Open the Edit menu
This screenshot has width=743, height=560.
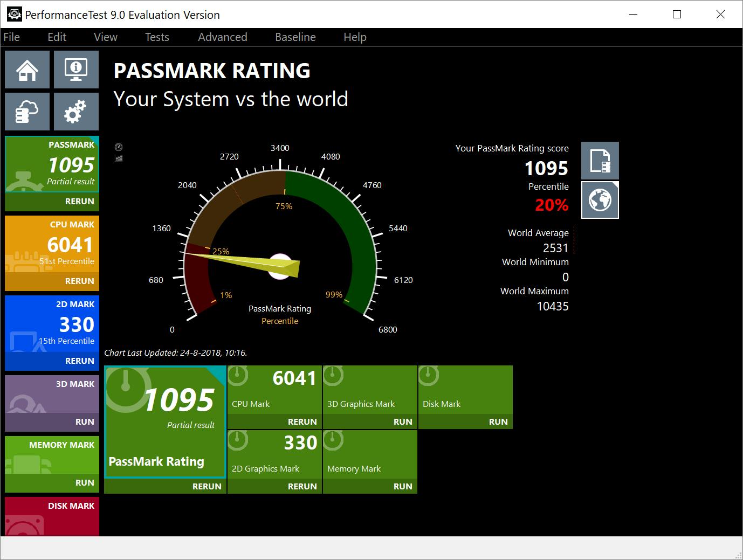pyautogui.click(x=57, y=37)
